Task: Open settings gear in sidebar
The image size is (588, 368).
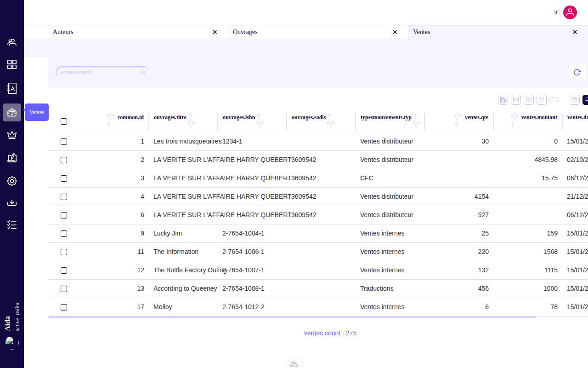Action: click(x=12, y=181)
